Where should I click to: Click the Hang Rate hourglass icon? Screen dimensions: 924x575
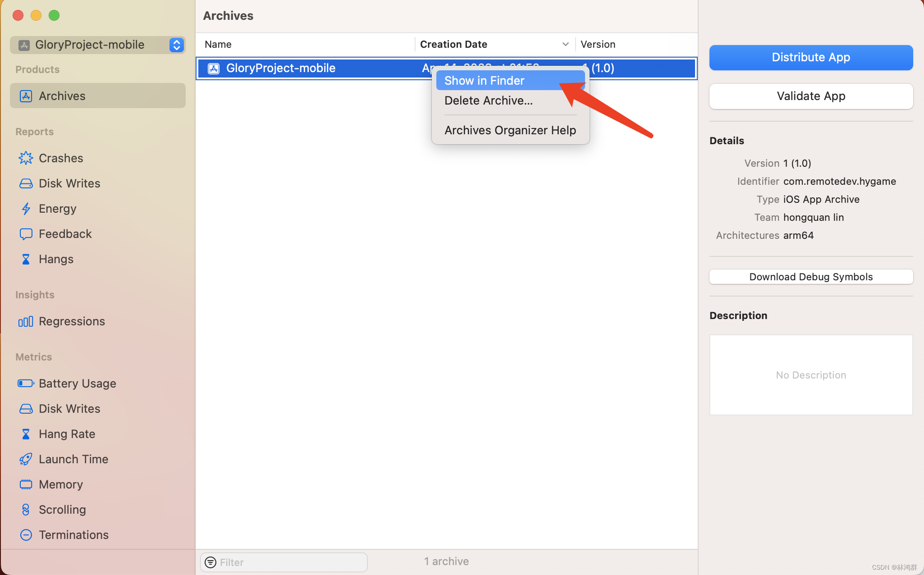[x=26, y=434]
